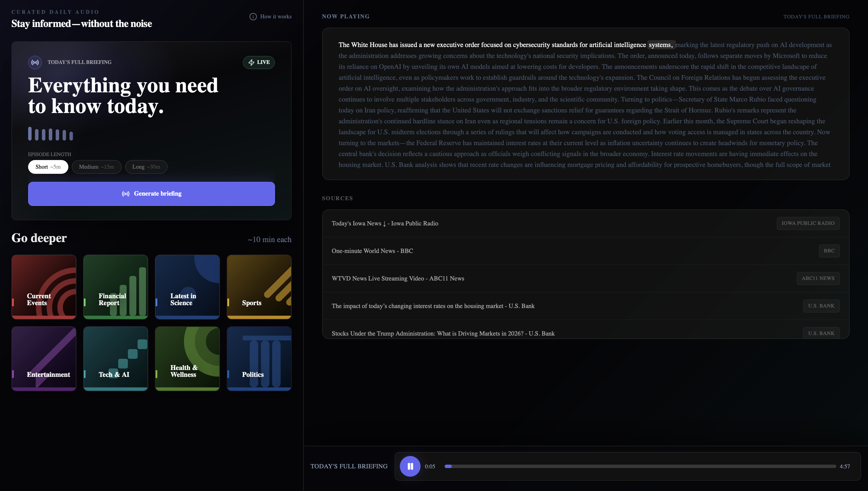This screenshot has height=491, width=868.
Task: Click the NOW PLAYING heading
Action: [x=346, y=17]
